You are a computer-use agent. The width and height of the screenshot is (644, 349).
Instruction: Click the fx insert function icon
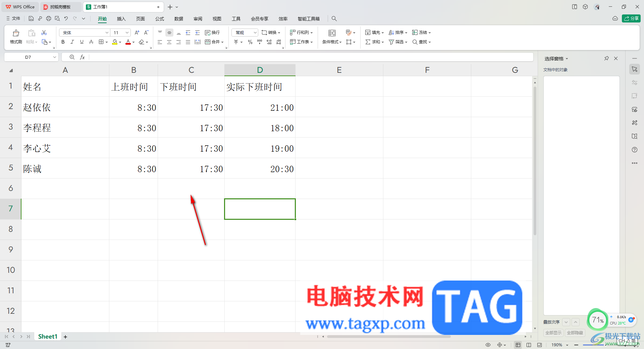click(83, 57)
